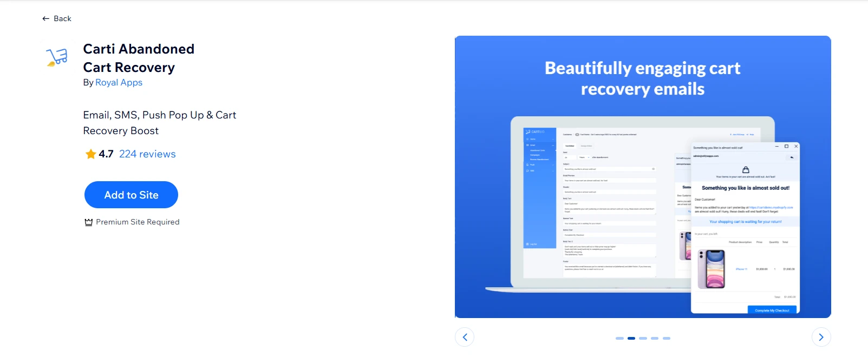Click the Carti shopping cart app logo
The height and width of the screenshot is (357, 868).
pyautogui.click(x=57, y=56)
